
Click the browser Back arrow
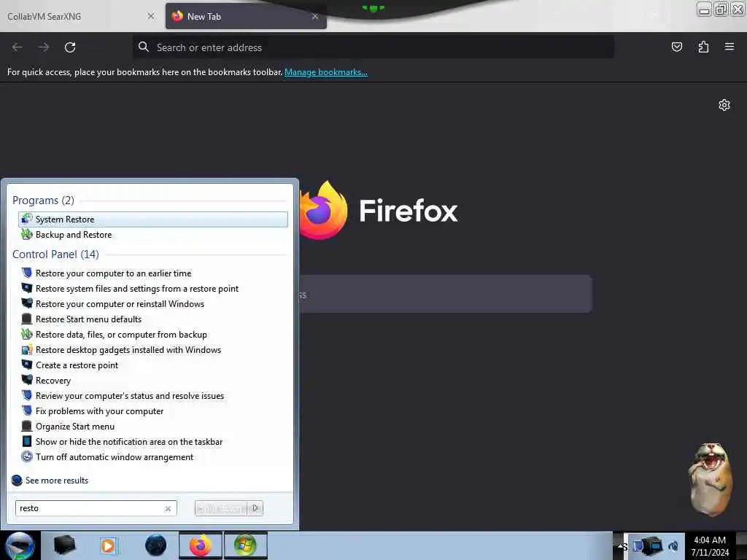[18, 47]
